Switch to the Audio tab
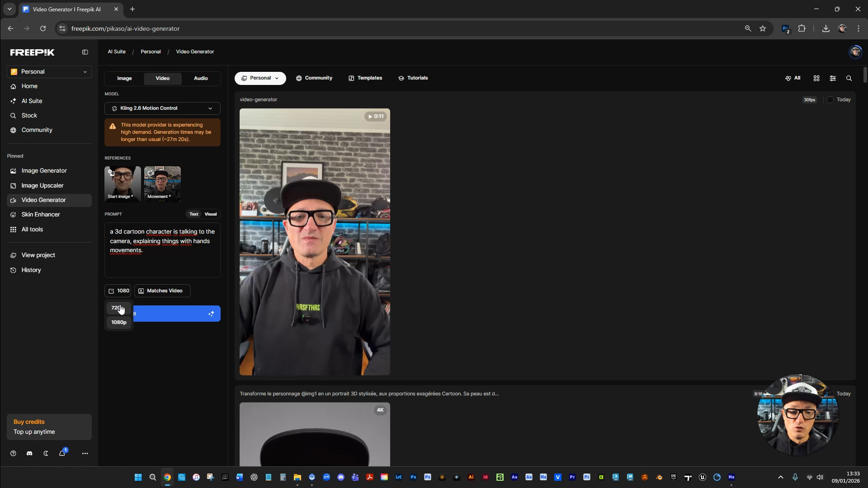The height and width of the screenshot is (488, 868). click(201, 79)
